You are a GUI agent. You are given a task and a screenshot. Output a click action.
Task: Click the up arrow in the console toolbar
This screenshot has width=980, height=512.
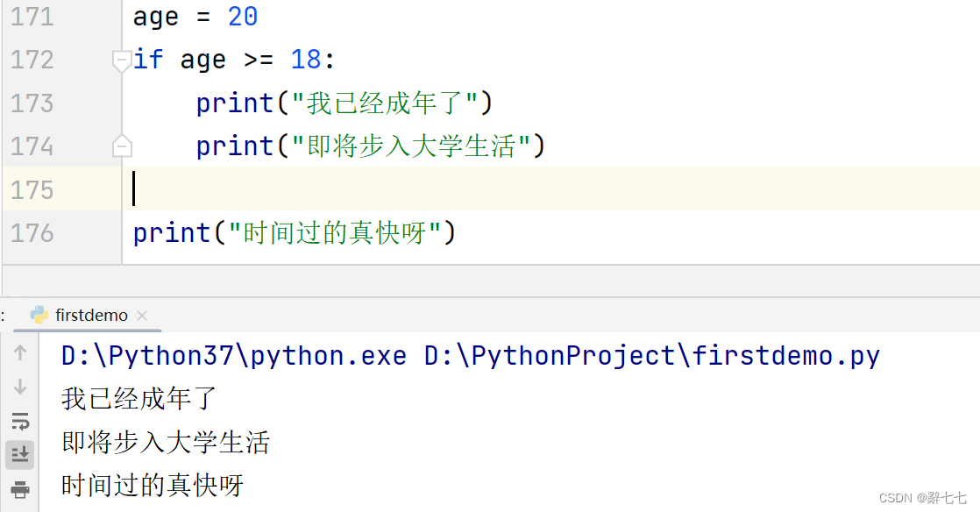click(20, 355)
